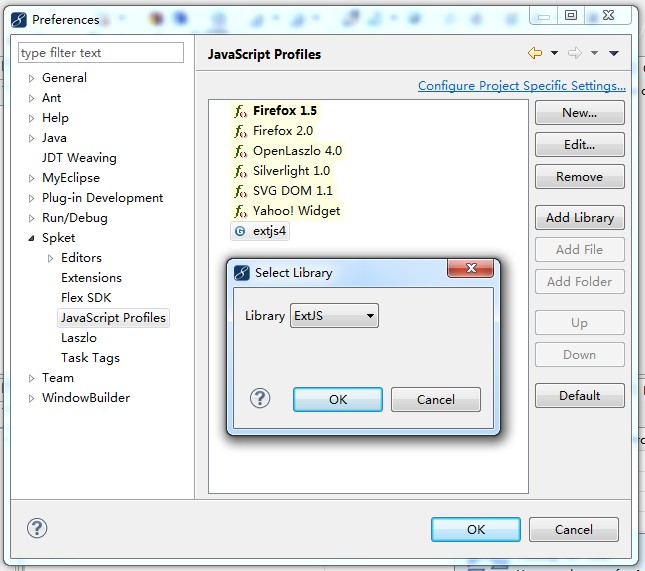The width and height of the screenshot is (645, 571).
Task: Select WindowBuilder in the preferences tree
Action: 86,398
